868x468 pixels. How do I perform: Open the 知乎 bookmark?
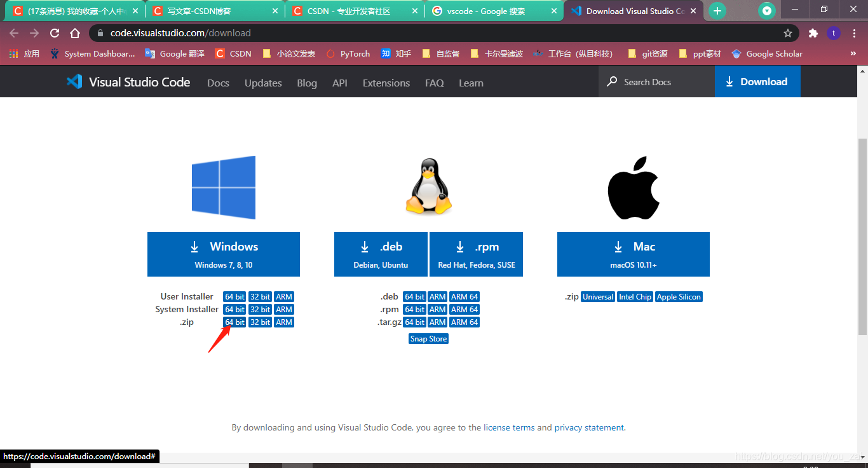tap(396, 54)
